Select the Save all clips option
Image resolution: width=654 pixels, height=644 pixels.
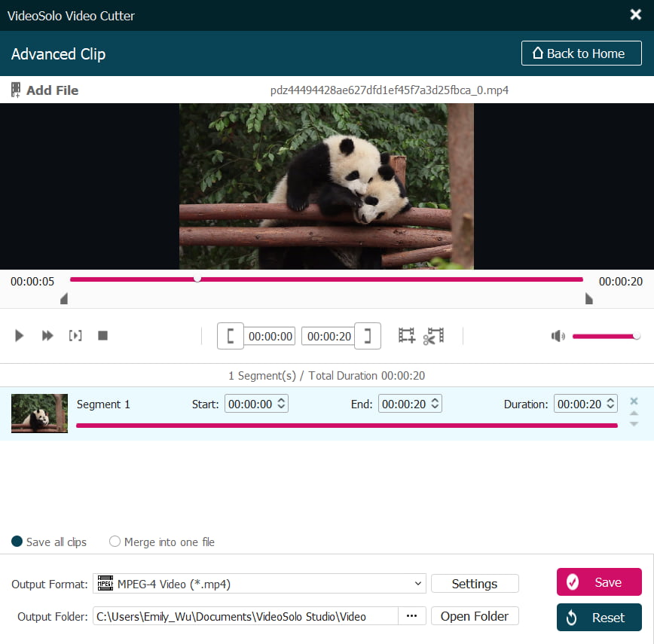click(17, 542)
